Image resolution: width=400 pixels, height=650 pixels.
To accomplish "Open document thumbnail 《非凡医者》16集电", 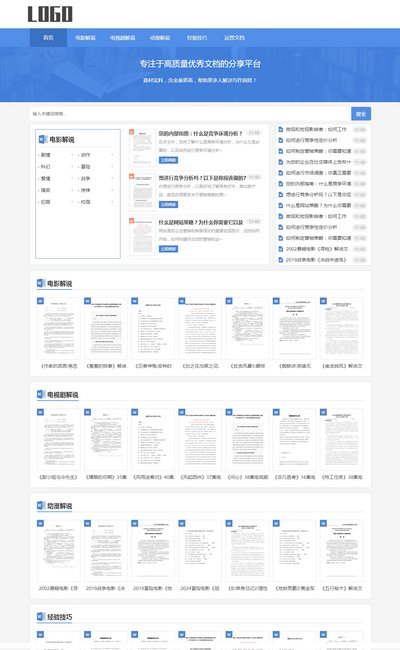I will [x=295, y=439].
